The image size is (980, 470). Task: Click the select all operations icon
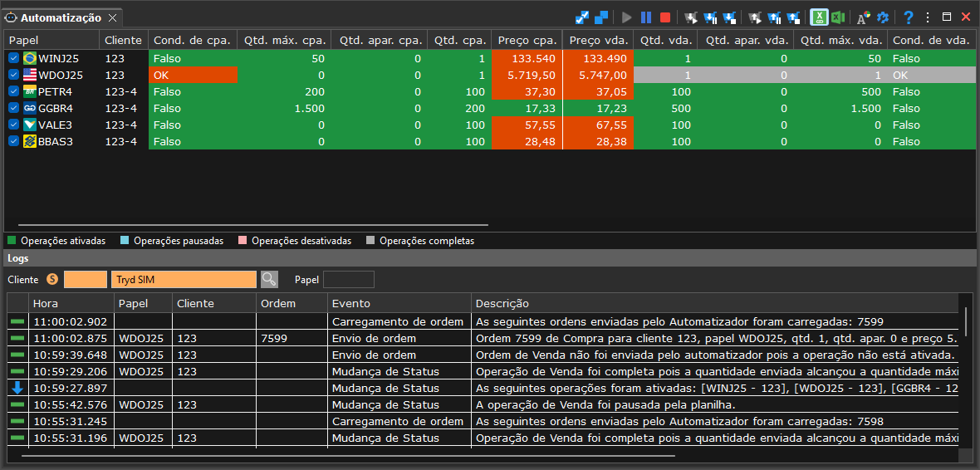point(582,17)
